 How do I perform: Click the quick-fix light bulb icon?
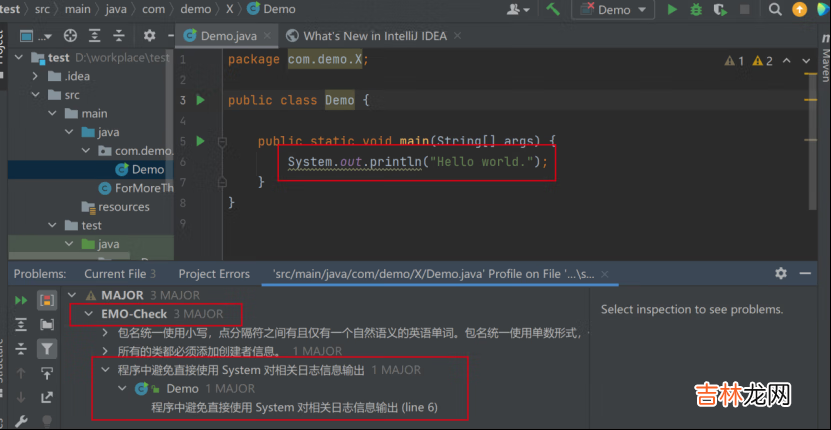pos(47,421)
